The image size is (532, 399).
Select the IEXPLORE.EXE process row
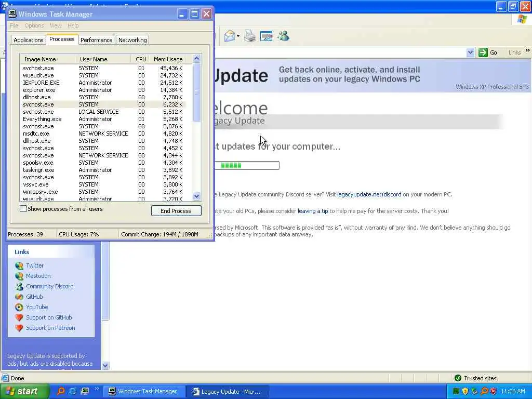(x=103, y=83)
